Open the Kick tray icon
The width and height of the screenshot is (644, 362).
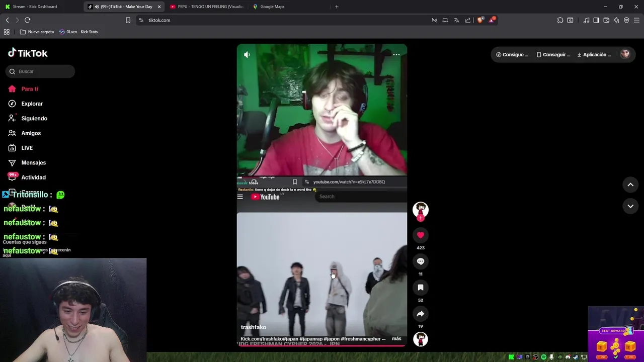[x=511, y=357]
